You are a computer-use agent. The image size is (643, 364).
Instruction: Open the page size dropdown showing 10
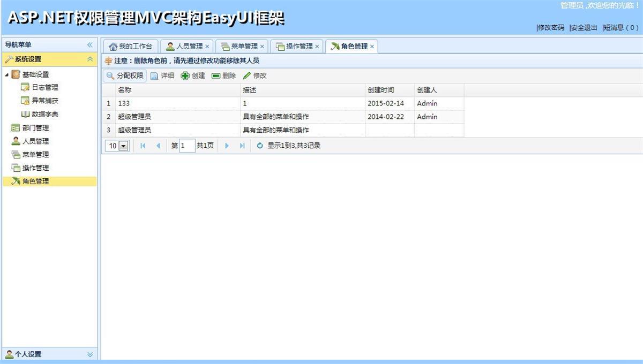[124, 146]
